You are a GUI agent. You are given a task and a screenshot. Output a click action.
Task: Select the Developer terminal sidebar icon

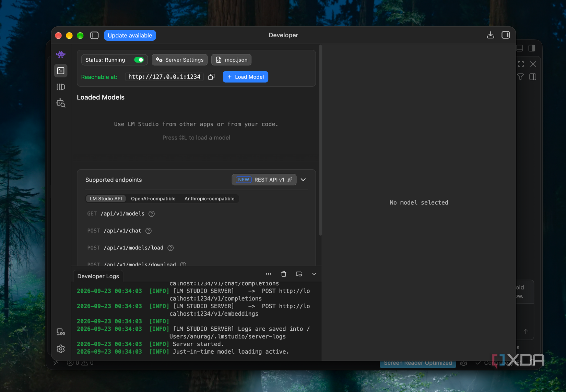(61, 71)
